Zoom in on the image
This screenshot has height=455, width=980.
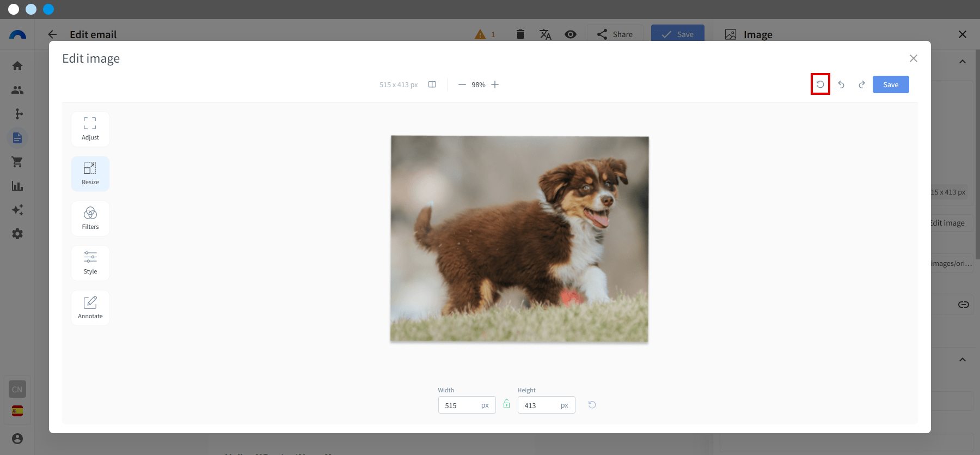pyautogui.click(x=495, y=84)
